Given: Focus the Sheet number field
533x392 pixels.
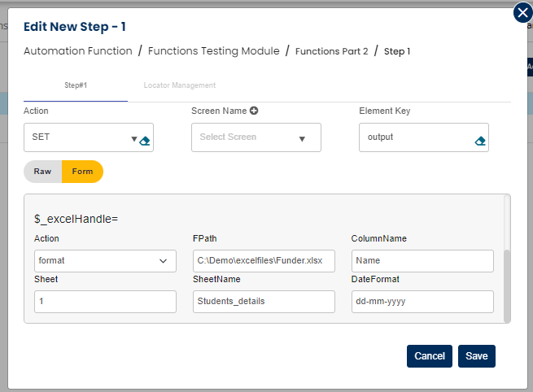Looking at the screenshot, I should 105,302.
